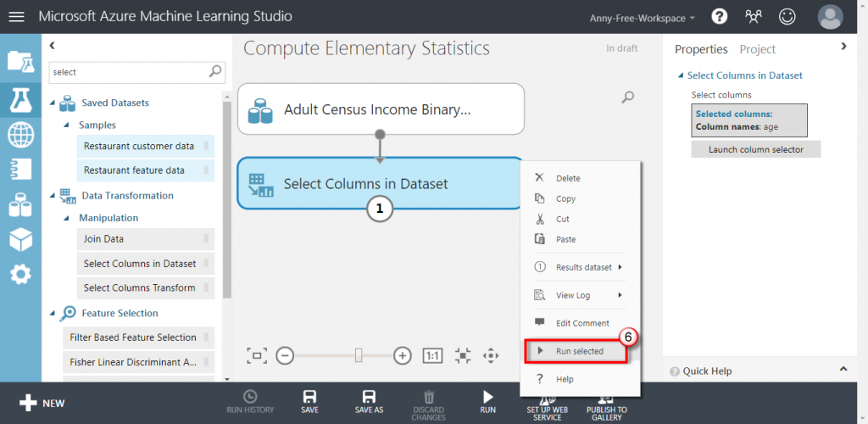Select Restaurant customer data dataset

[x=146, y=146]
